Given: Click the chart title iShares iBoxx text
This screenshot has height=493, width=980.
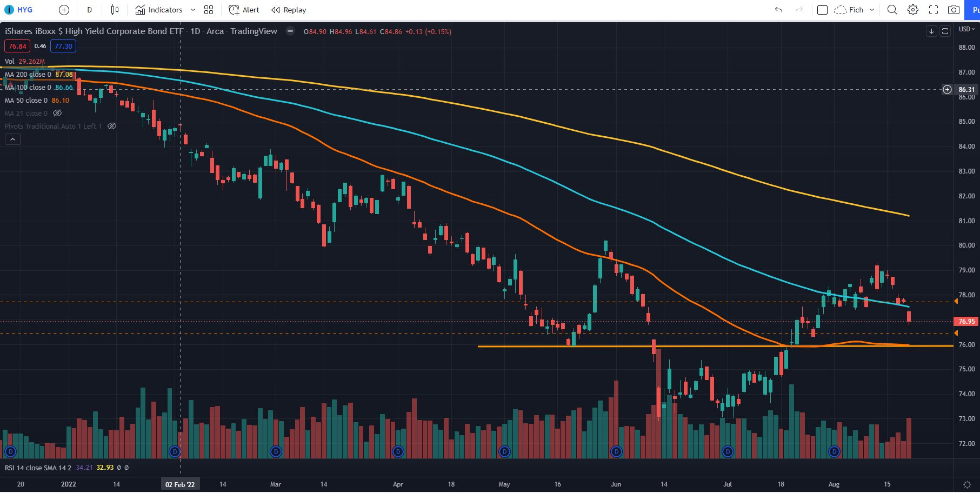Looking at the screenshot, I should (94, 31).
